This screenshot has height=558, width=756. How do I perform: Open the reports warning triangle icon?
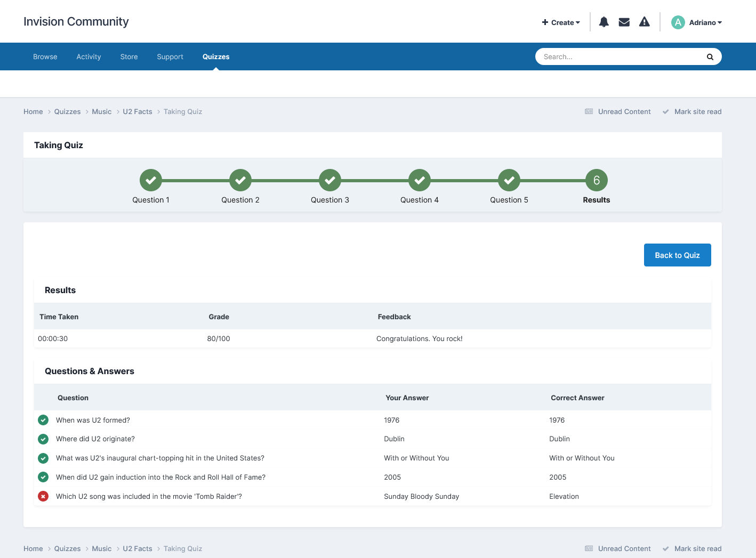(644, 22)
